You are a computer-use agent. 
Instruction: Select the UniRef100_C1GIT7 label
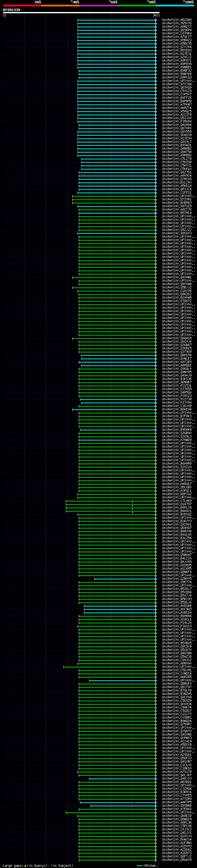(x=177, y=714)
